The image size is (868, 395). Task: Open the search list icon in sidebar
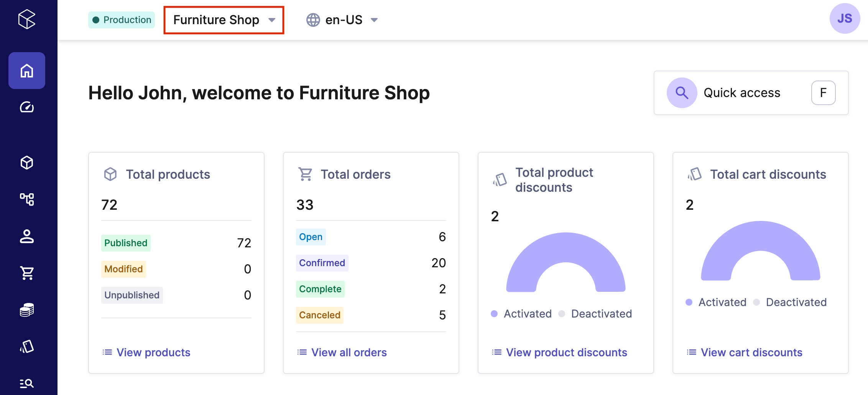27,383
